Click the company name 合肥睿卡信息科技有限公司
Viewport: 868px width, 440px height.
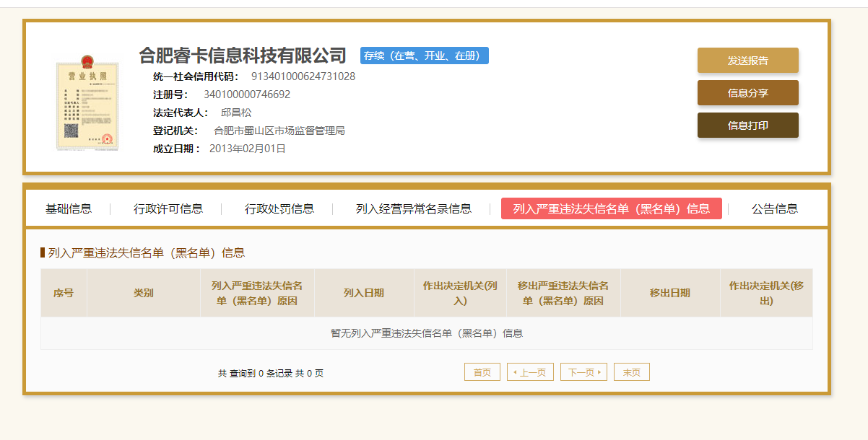click(x=243, y=56)
